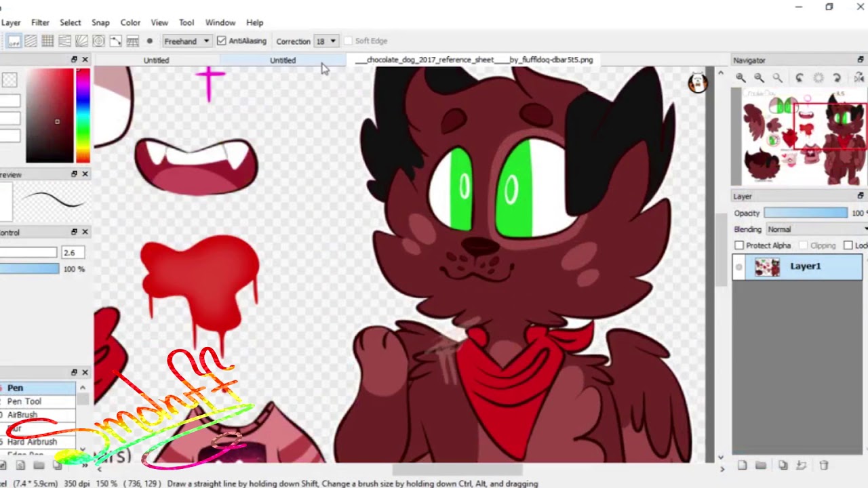Open the Snap menu
This screenshot has width=868, height=488.
[100, 22]
